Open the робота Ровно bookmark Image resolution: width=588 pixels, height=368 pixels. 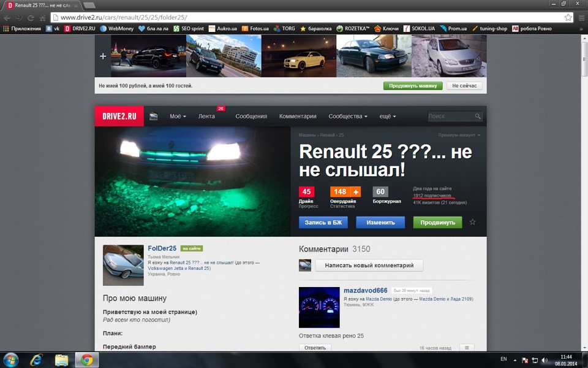tap(532, 29)
